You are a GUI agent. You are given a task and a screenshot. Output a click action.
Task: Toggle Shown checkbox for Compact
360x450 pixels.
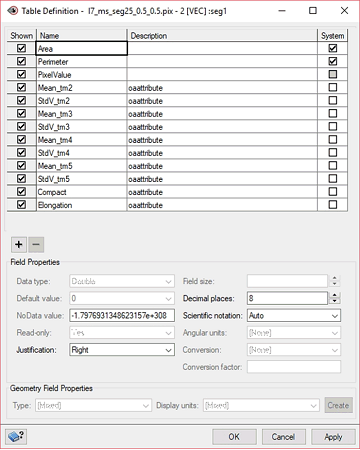click(x=21, y=191)
